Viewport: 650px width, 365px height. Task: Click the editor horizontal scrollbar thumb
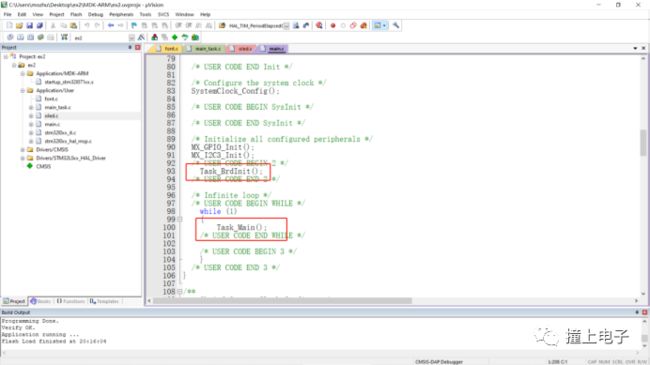tap(283, 301)
